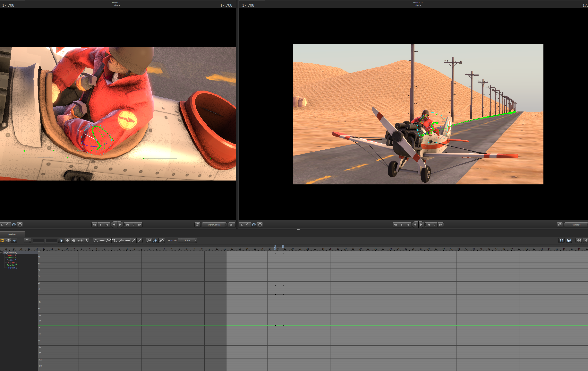This screenshot has width=588, height=371.
Task: Toggle the snap-to-frame magnet icon
Action: click(x=569, y=241)
